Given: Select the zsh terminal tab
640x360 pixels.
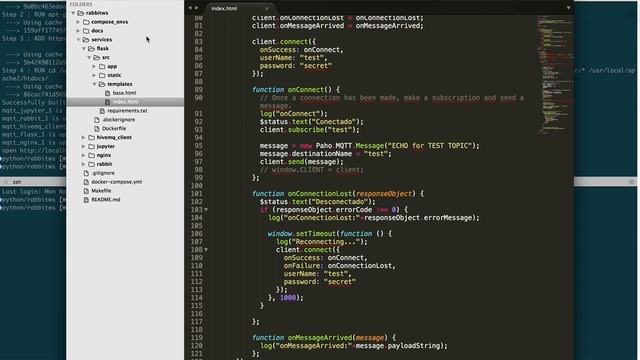Looking at the screenshot, I should [17, 182].
